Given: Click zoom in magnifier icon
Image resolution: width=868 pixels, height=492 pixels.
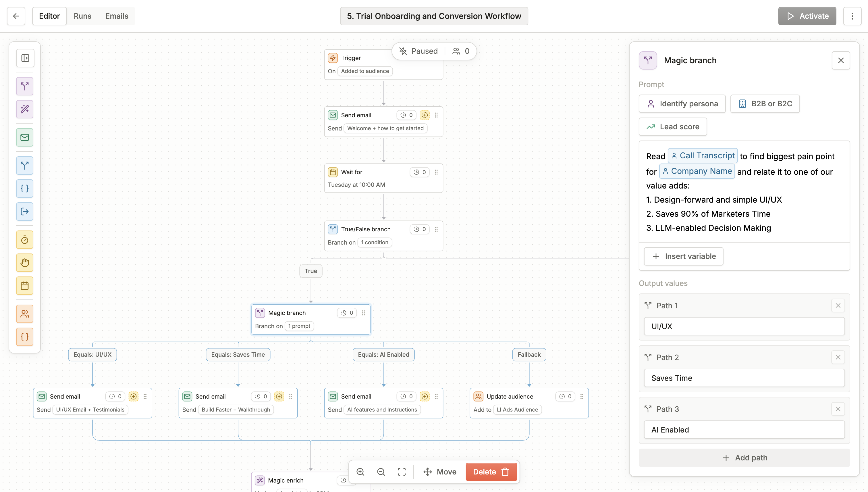Looking at the screenshot, I should tap(360, 472).
